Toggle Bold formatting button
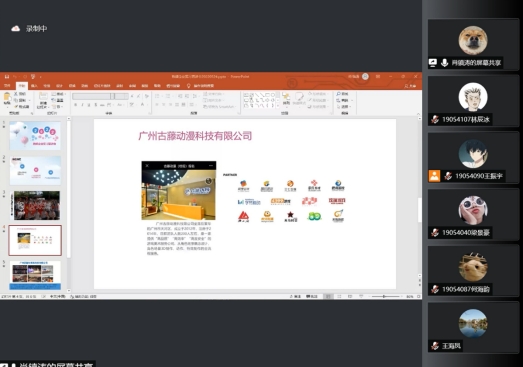Viewport: 523px width, 367px height. (x=76, y=105)
